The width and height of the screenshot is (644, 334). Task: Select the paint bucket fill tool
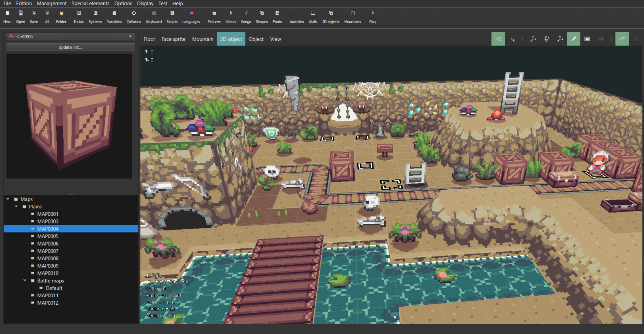click(600, 39)
